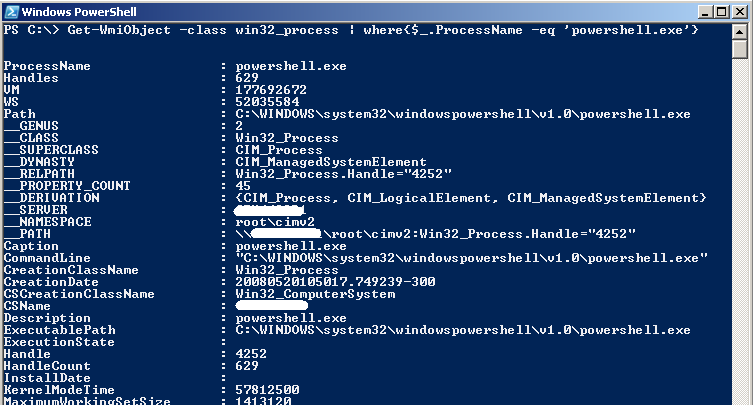
Task: Click the CommandLine quoted path value
Action: (471, 258)
